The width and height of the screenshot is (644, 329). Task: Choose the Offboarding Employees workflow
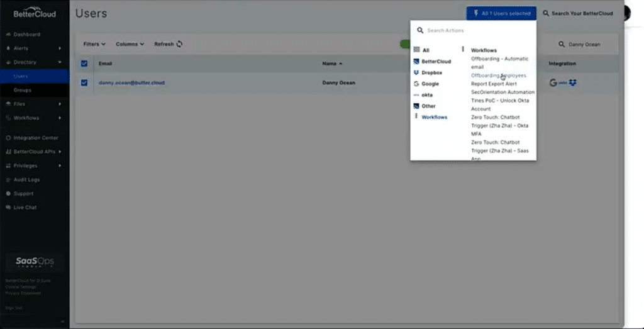coord(499,75)
